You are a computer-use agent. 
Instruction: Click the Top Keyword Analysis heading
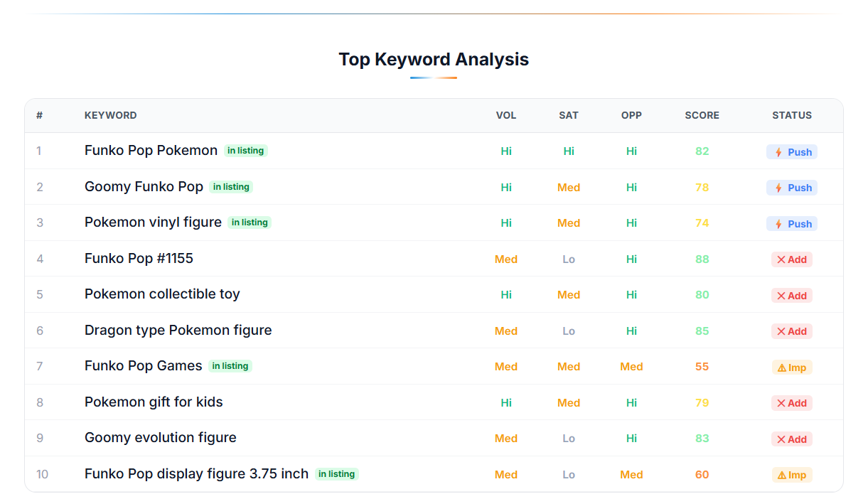click(x=434, y=59)
